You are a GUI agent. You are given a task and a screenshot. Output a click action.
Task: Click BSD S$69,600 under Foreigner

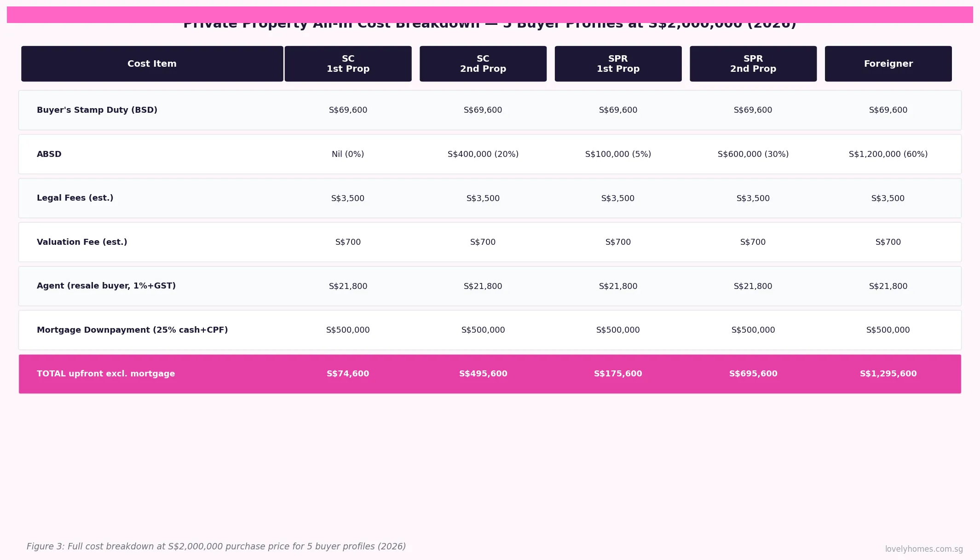(x=888, y=110)
